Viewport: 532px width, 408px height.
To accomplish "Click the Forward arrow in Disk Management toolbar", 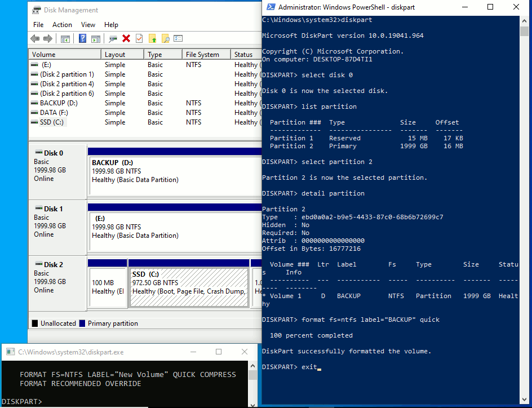I will click(x=48, y=39).
